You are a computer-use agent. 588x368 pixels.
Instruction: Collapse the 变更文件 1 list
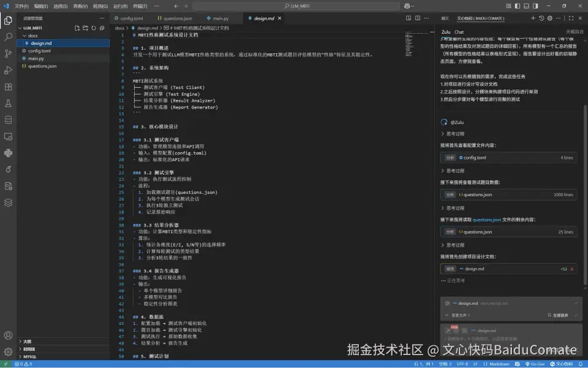click(x=458, y=315)
